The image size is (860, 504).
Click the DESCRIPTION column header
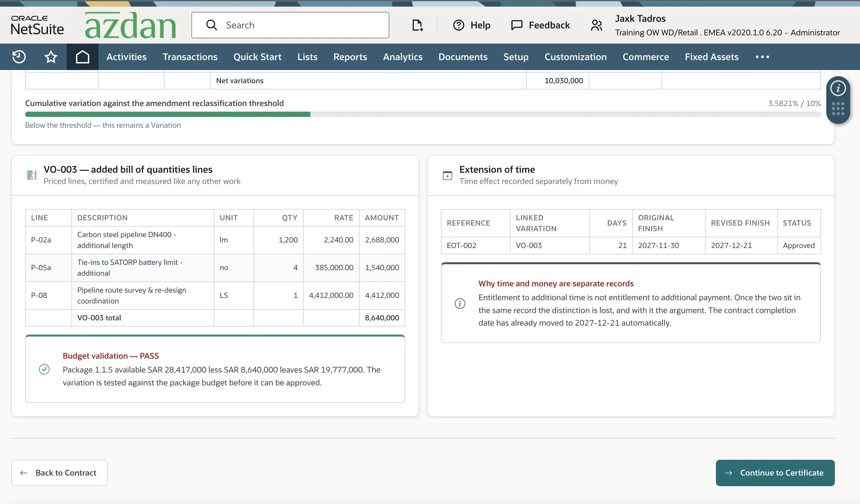pyautogui.click(x=143, y=218)
